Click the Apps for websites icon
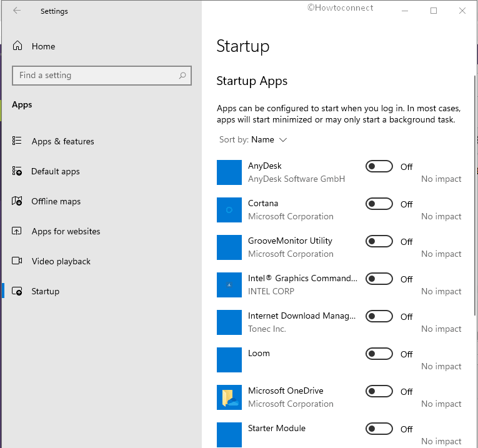Viewport: 478px width, 448px height. click(17, 231)
